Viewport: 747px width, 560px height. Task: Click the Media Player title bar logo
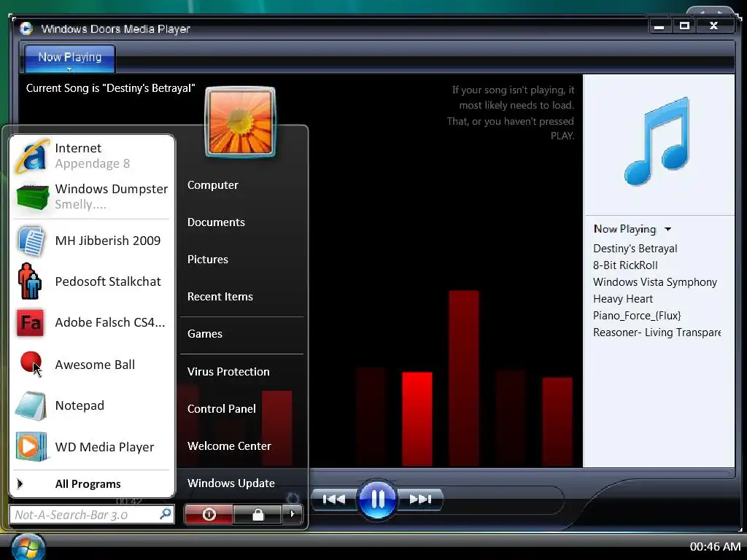coord(26,28)
